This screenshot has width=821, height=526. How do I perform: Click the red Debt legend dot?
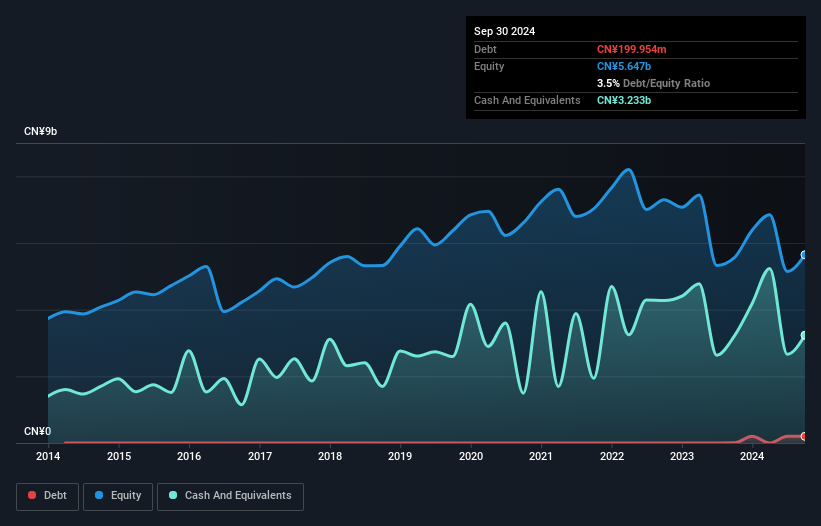click(32, 495)
